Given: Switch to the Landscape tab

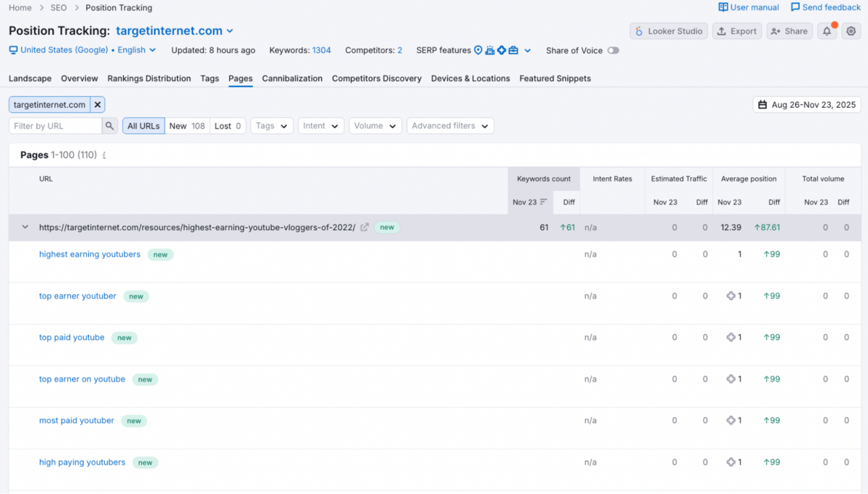Looking at the screenshot, I should tap(30, 78).
